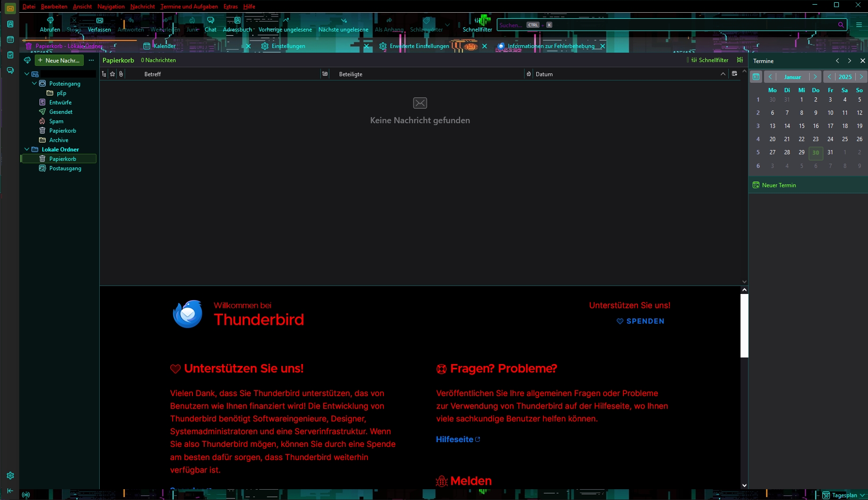The height and width of the screenshot is (500, 868).
Task: Go to Vorherige ungelesene message
Action: click(x=285, y=25)
